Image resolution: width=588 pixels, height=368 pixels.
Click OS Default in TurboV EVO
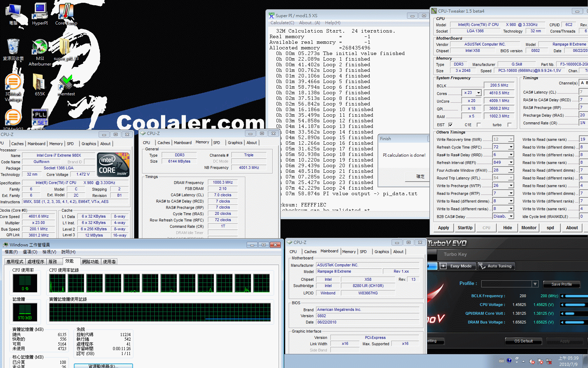(524, 341)
